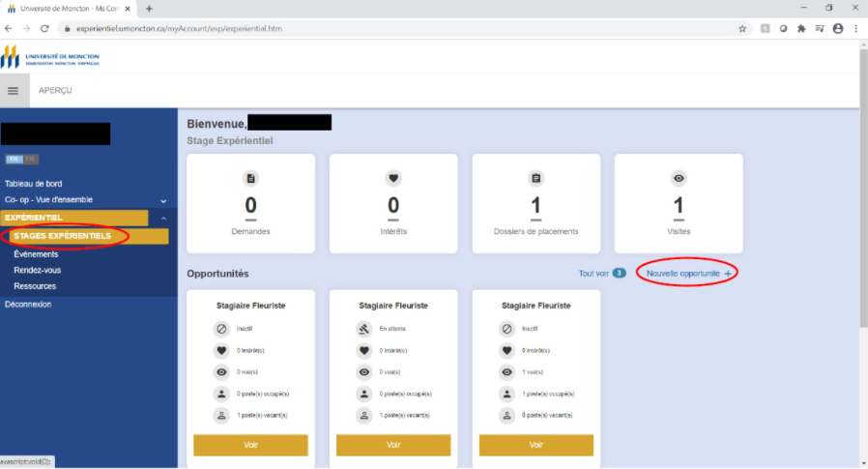Go back with the browser back arrow

tap(9, 28)
